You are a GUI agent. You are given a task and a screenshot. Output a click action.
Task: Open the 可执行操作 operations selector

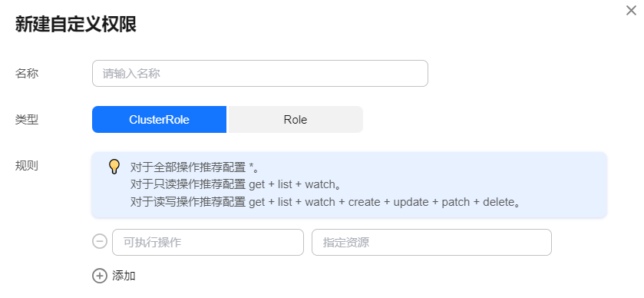pos(208,242)
